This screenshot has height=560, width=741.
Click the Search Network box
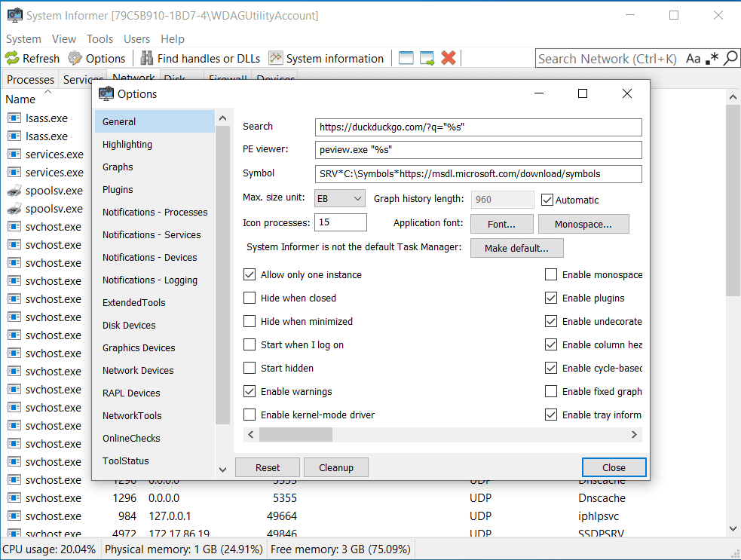[610, 59]
